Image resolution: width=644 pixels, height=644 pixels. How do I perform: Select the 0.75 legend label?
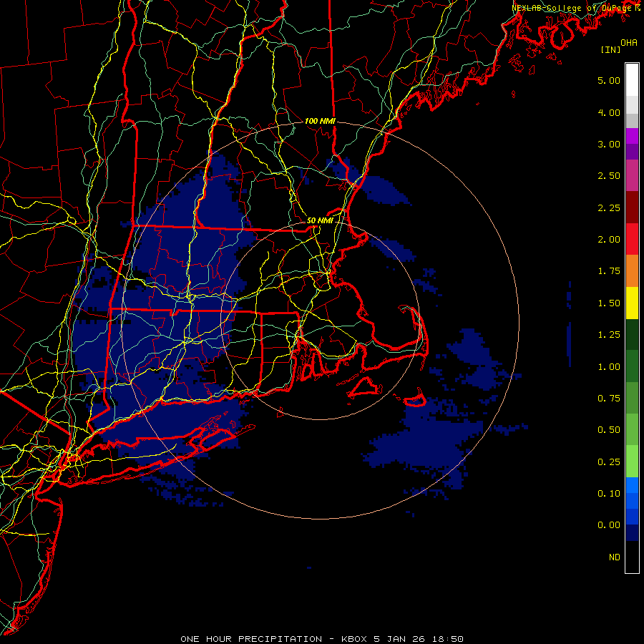609,399
